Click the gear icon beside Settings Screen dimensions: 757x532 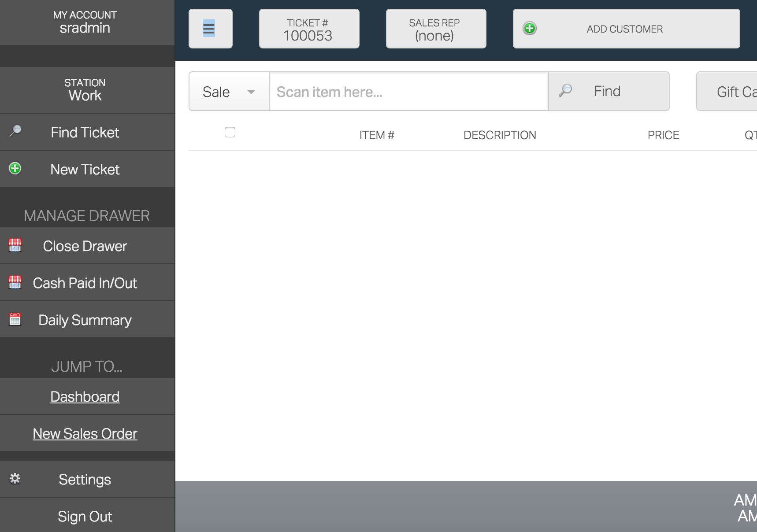(x=15, y=479)
